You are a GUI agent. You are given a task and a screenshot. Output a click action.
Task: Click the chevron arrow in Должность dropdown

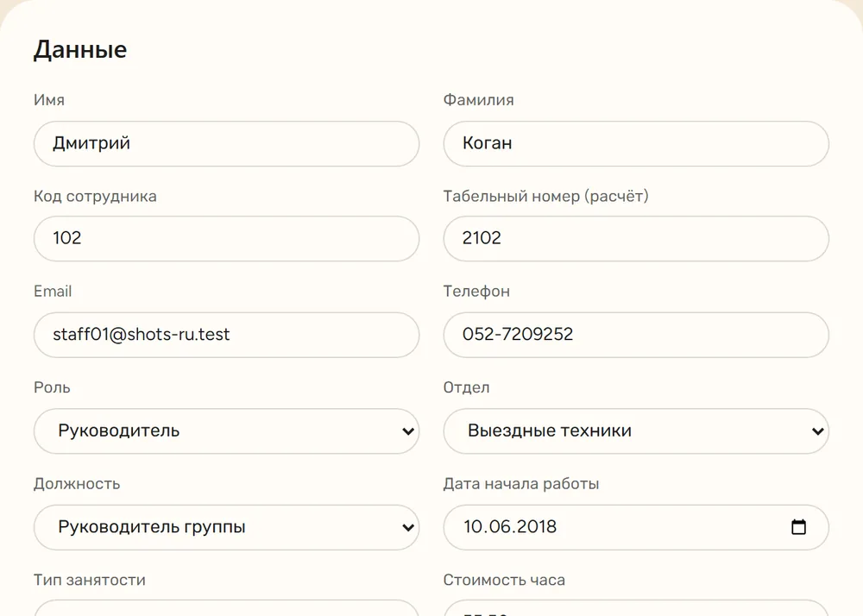tap(408, 527)
